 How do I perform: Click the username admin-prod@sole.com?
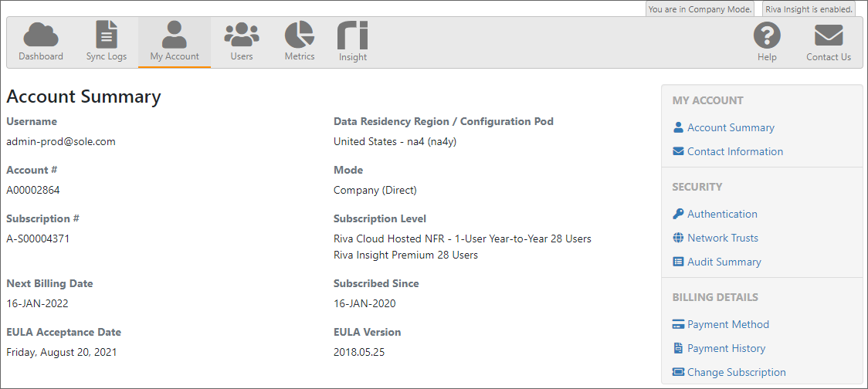point(61,142)
